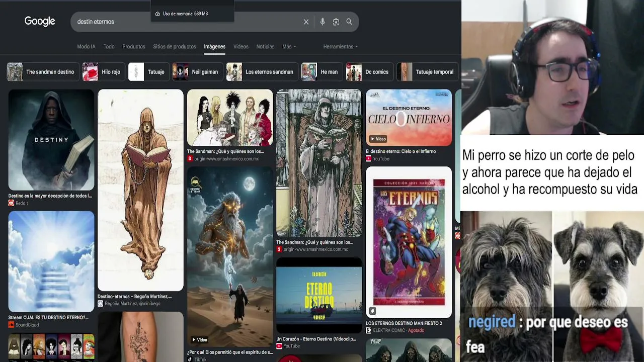Open 'Un Corazón - Eterno Destino (Videoclip' link
The width and height of the screenshot is (644, 362).
pyautogui.click(x=316, y=339)
